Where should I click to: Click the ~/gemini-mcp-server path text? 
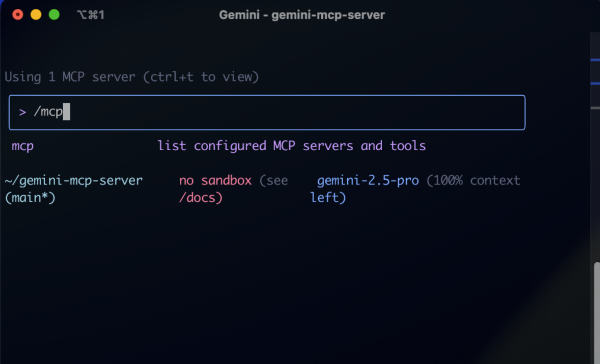point(74,180)
